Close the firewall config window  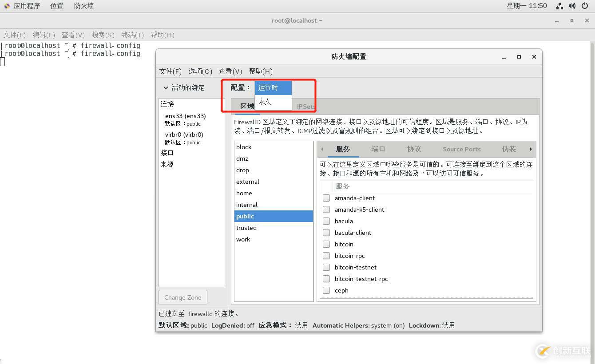pyautogui.click(x=534, y=57)
